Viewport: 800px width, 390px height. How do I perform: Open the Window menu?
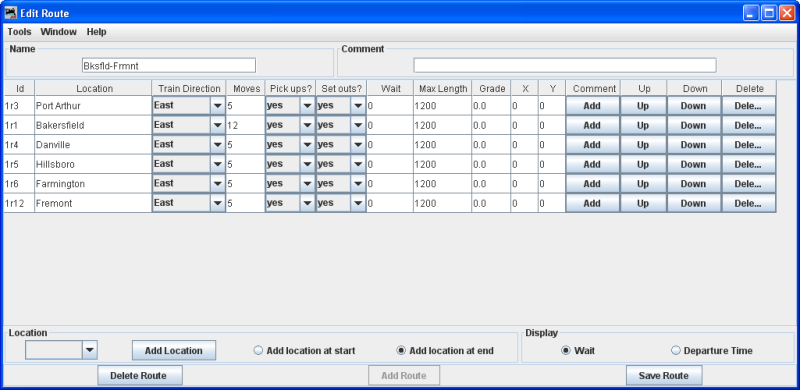click(59, 32)
